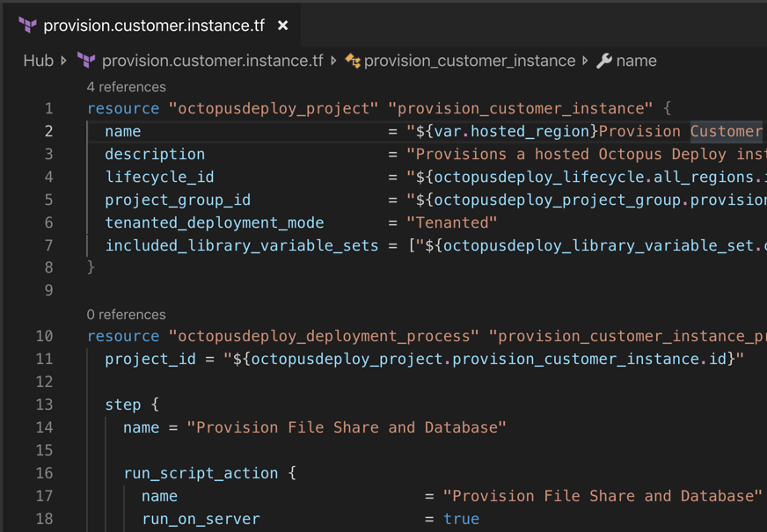Click the resource symbol icon in the breadcrumbs

point(353,61)
